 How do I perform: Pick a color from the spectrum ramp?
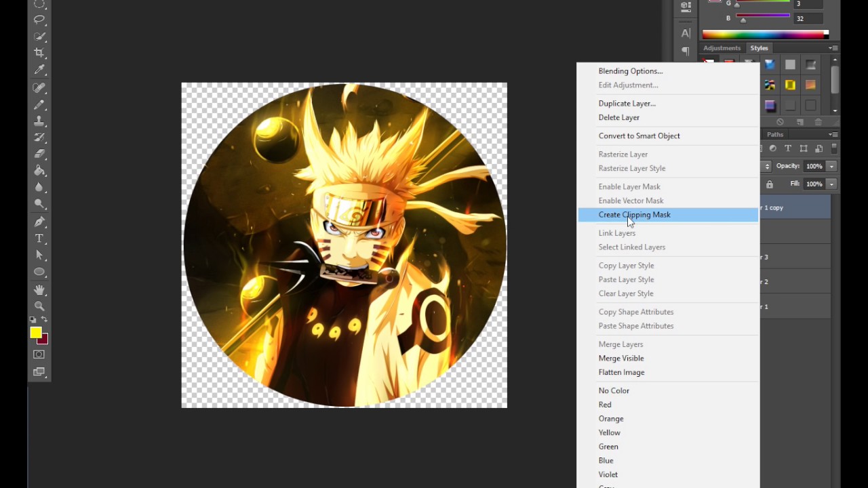point(765,35)
